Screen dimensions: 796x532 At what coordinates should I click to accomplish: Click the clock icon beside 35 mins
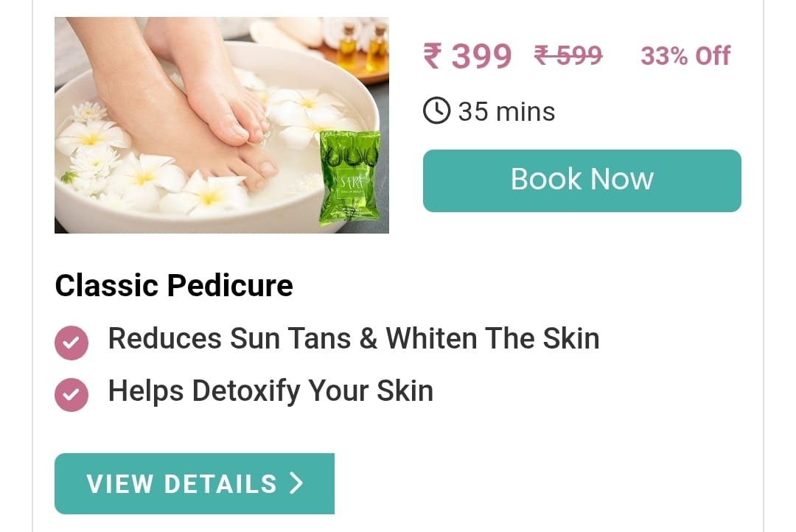tap(436, 110)
